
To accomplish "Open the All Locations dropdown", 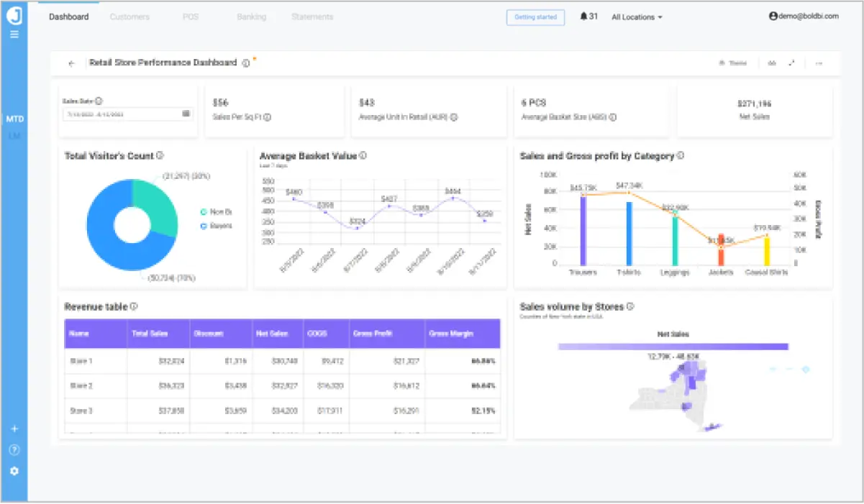I will [x=636, y=17].
